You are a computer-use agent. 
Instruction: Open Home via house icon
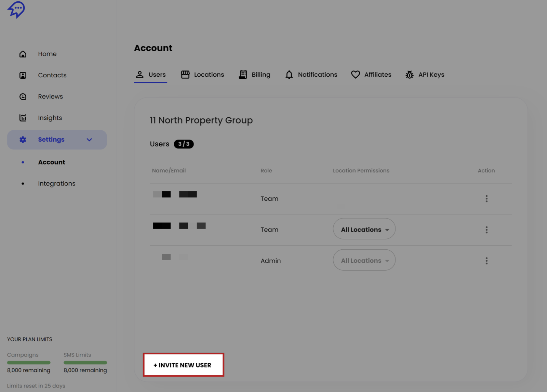pyautogui.click(x=23, y=54)
